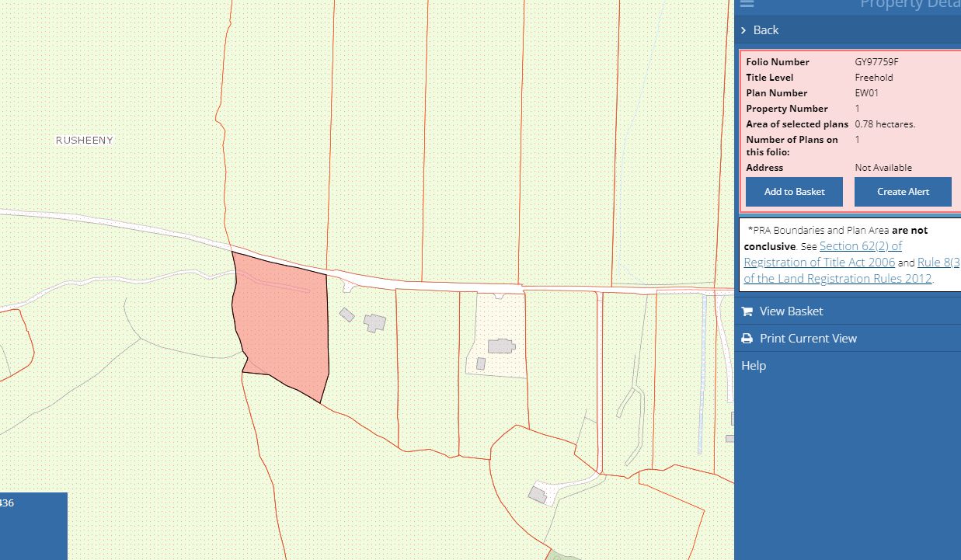Click the printer icon beside Print Current View
The image size is (961, 560).
point(747,339)
